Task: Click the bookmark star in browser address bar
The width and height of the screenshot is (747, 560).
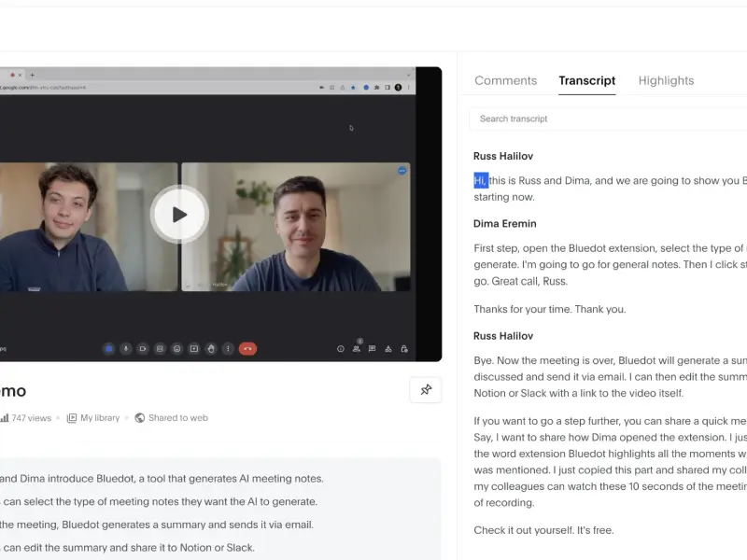Action: [353, 88]
